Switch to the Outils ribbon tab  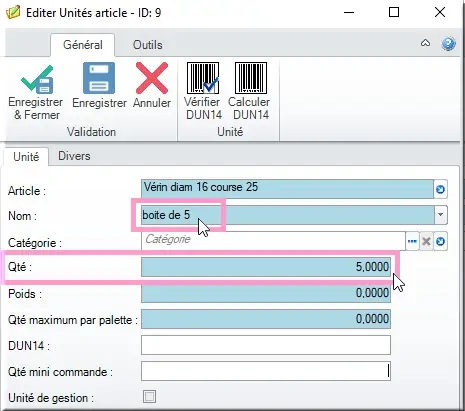tap(147, 45)
